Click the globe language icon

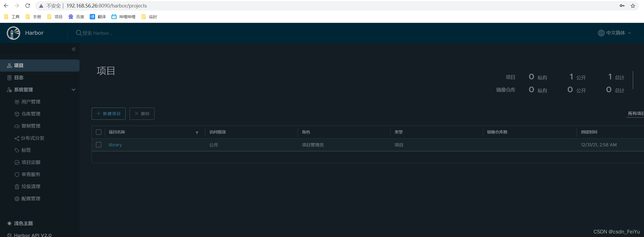coord(601,33)
